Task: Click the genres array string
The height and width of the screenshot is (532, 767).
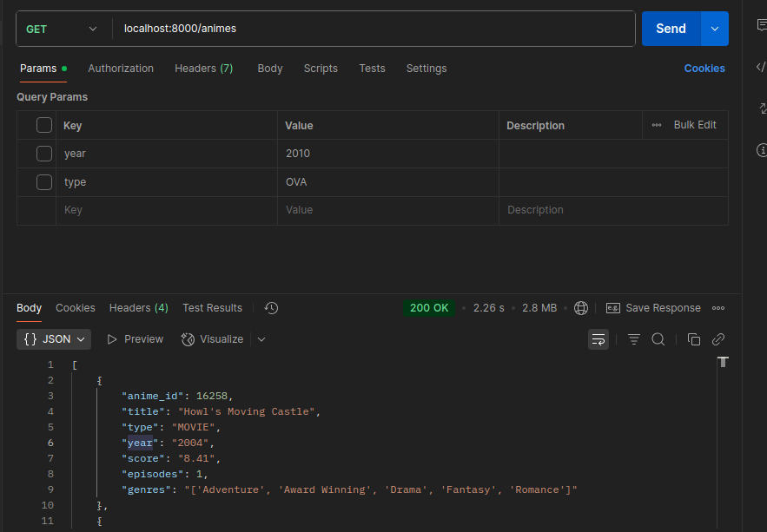Action: tap(381, 489)
